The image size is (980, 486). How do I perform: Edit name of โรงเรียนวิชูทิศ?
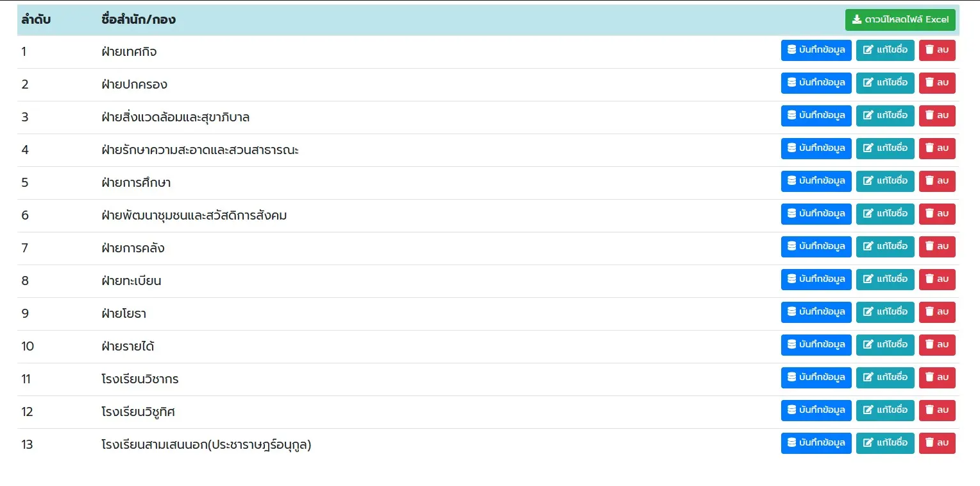(885, 410)
